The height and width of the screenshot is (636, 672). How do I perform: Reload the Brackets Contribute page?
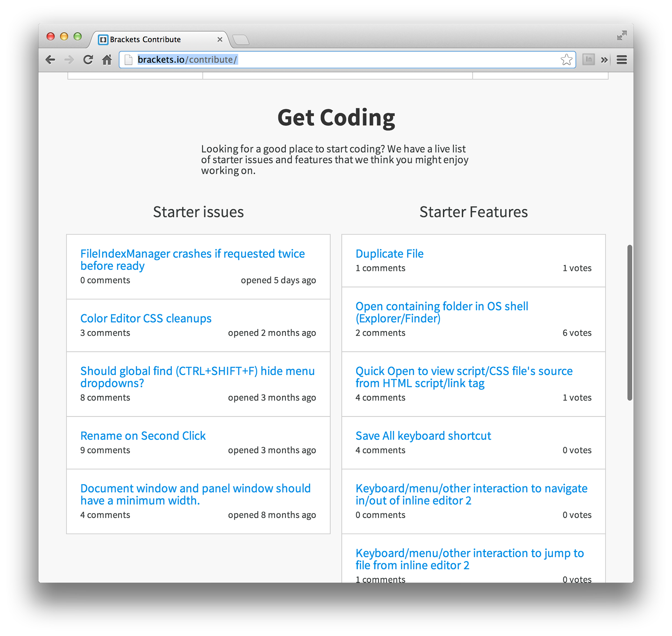[x=88, y=60]
